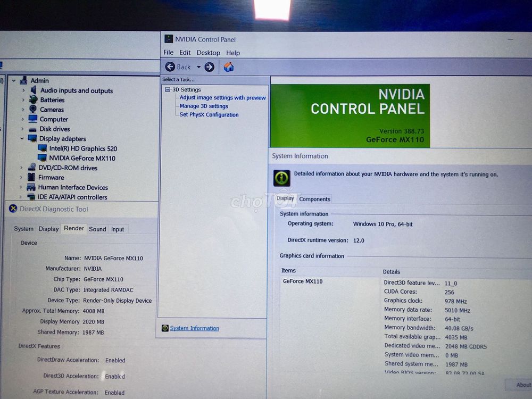Click the Batteries icon
The width and height of the screenshot is (532, 399).
tap(33, 99)
